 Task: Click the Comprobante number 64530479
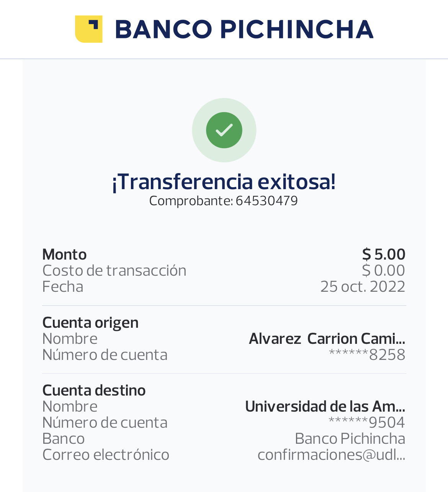tap(267, 201)
